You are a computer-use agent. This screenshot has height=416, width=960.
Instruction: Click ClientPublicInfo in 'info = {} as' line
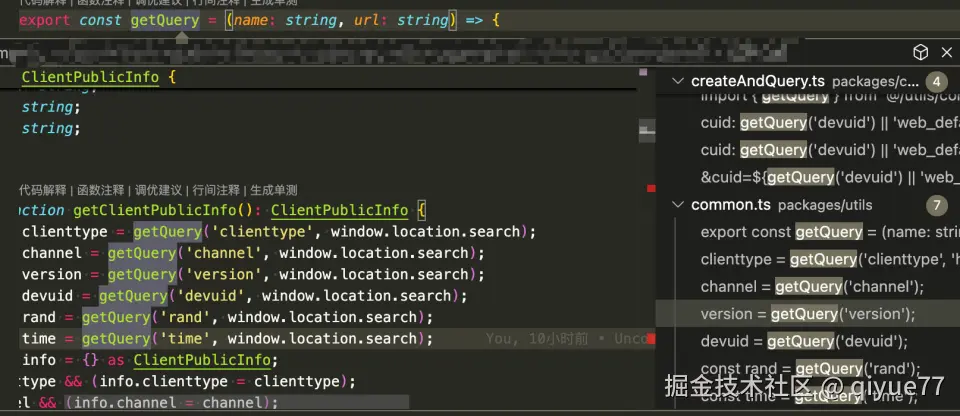(202, 360)
